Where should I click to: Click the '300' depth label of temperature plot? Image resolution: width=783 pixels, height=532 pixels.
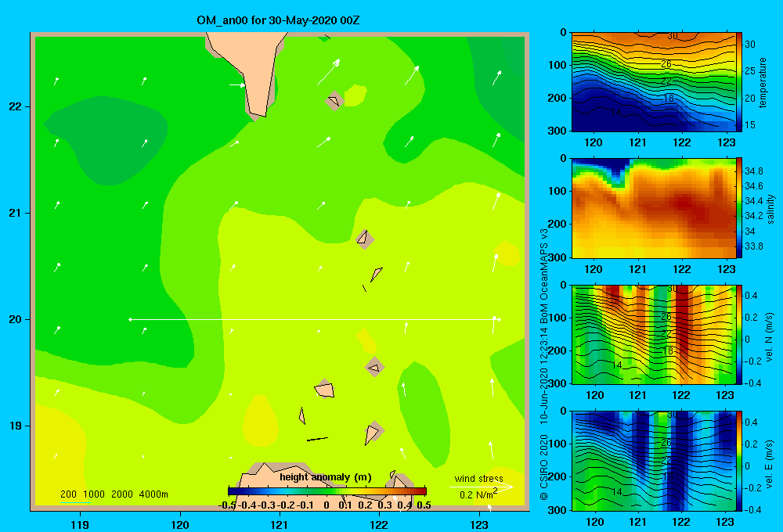click(557, 131)
